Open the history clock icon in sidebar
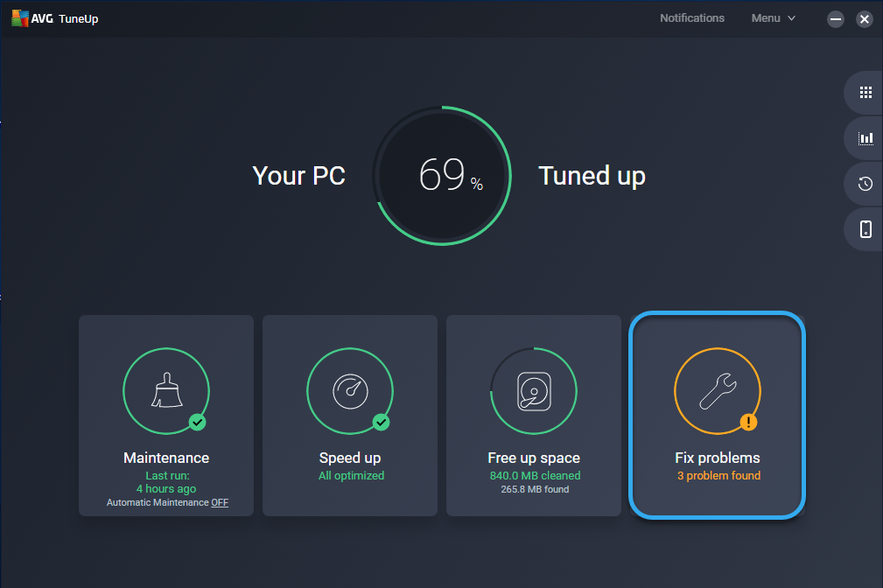 pos(865,184)
